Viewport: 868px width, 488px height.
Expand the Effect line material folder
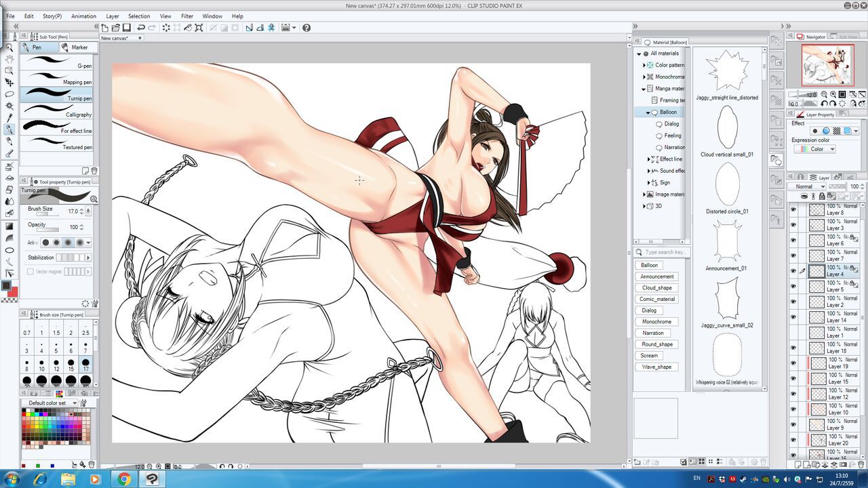[648, 159]
